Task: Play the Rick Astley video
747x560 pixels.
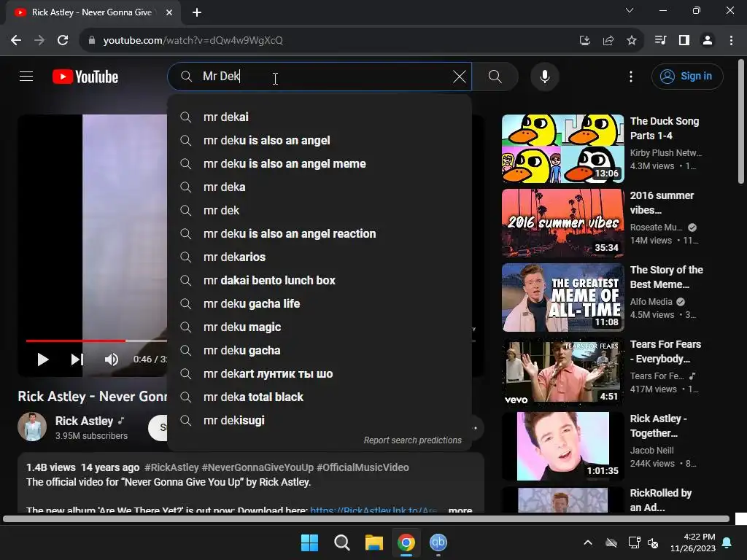Action: pos(43,359)
